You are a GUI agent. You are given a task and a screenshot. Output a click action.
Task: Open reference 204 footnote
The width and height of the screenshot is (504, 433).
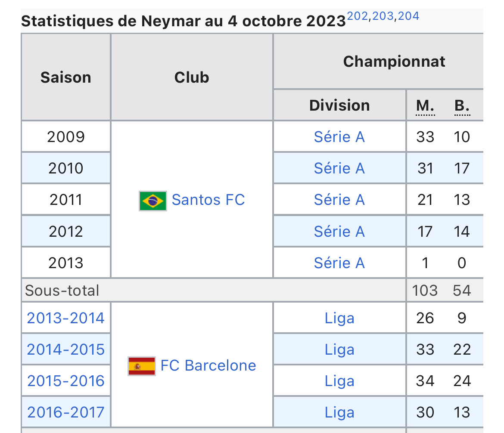(408, 16)
